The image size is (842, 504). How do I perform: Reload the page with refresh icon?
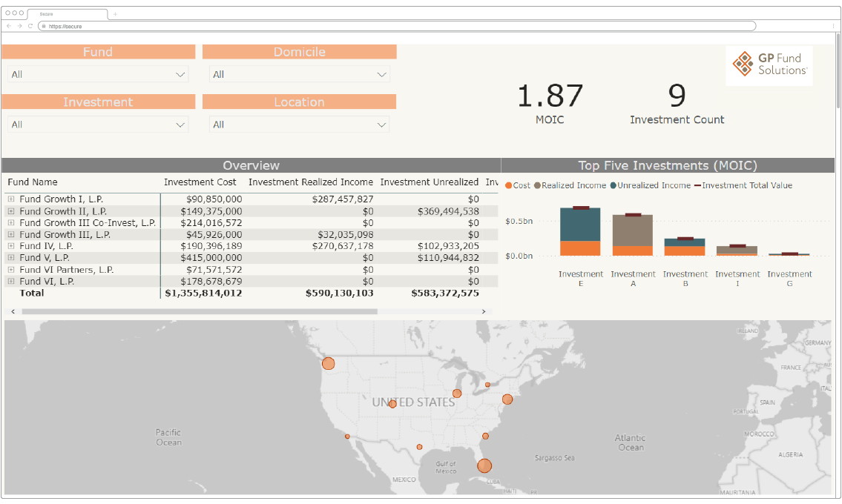30,26
